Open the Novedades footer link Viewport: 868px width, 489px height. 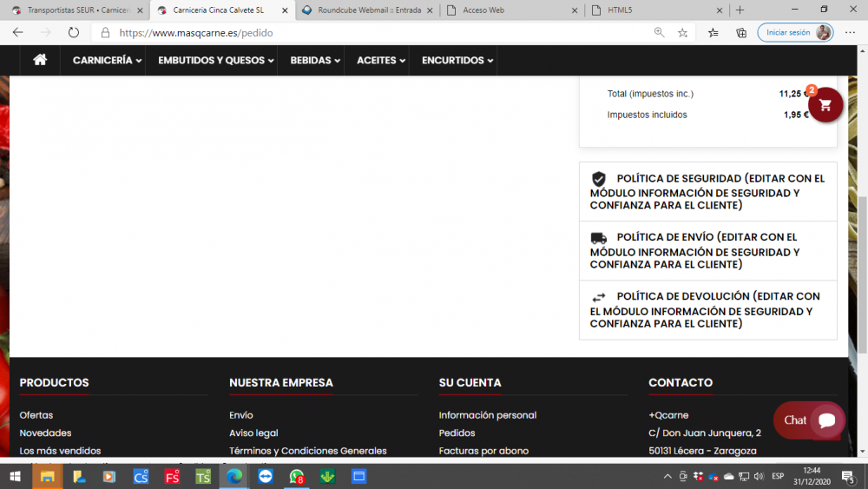tap(45, 433)
